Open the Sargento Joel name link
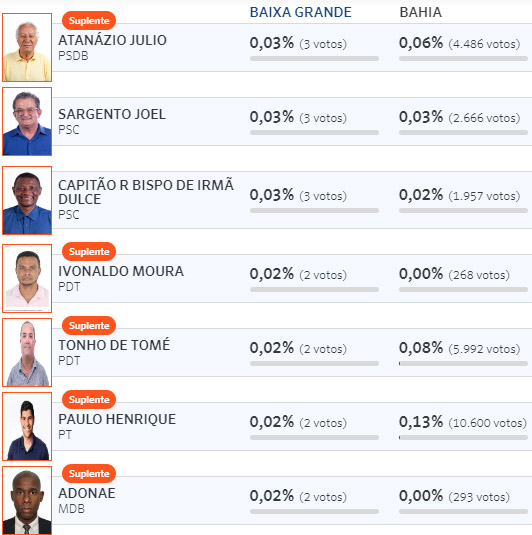Image resolution: width=532 pixels, height=535 pixels. click(x=112, y=114)
